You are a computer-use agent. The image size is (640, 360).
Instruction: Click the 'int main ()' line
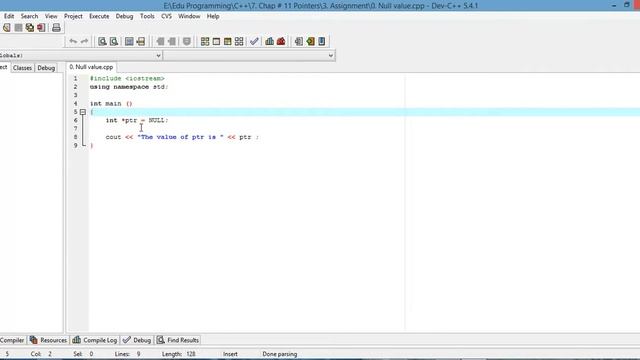(x=111, y=104)
